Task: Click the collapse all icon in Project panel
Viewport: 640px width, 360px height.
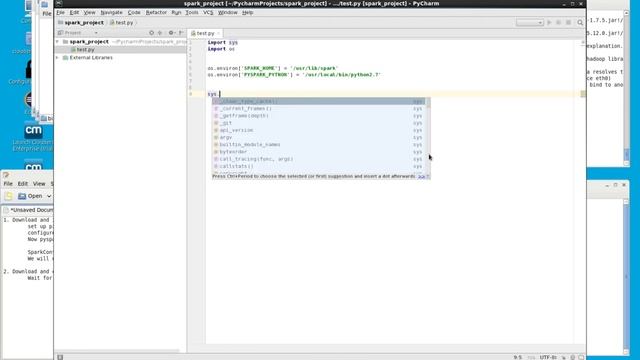Action: click(160, 33)
